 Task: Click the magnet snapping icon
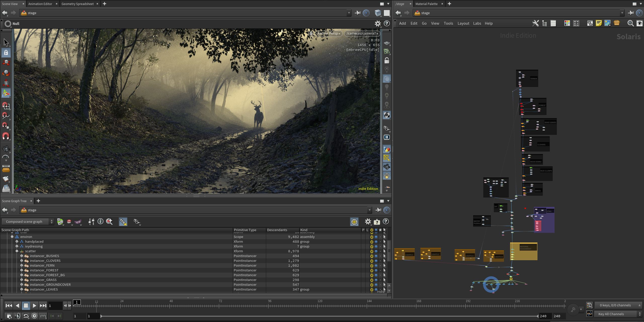6,136
